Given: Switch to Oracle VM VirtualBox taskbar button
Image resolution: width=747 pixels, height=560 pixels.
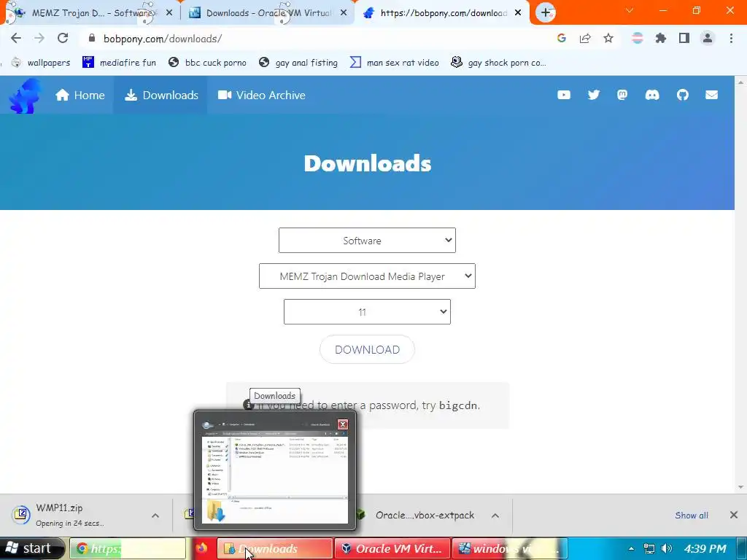Looking at the screenshot, I should tap(392, 548).
